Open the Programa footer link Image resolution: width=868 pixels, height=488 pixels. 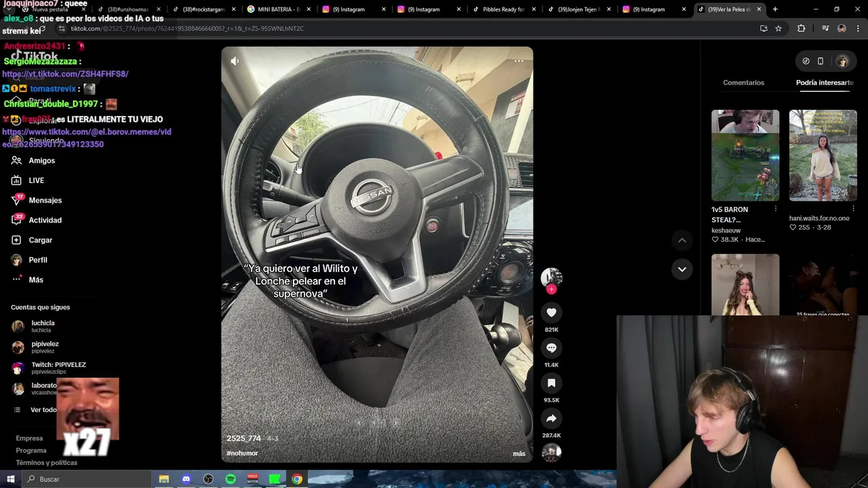[31, 451]
